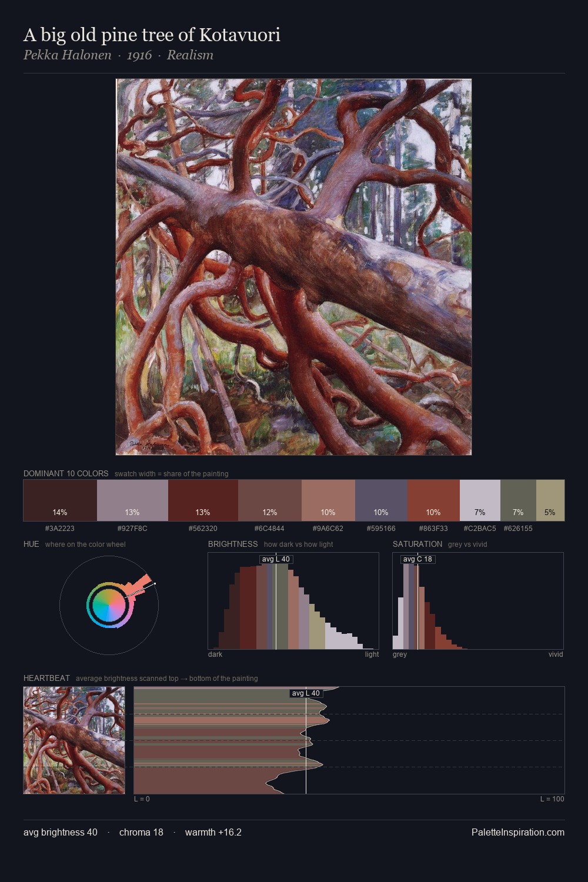The height and width of the screenshot is (882, 588).
Task: Click the 'how dark vs how light' caption
Action: tap(299, 544)
